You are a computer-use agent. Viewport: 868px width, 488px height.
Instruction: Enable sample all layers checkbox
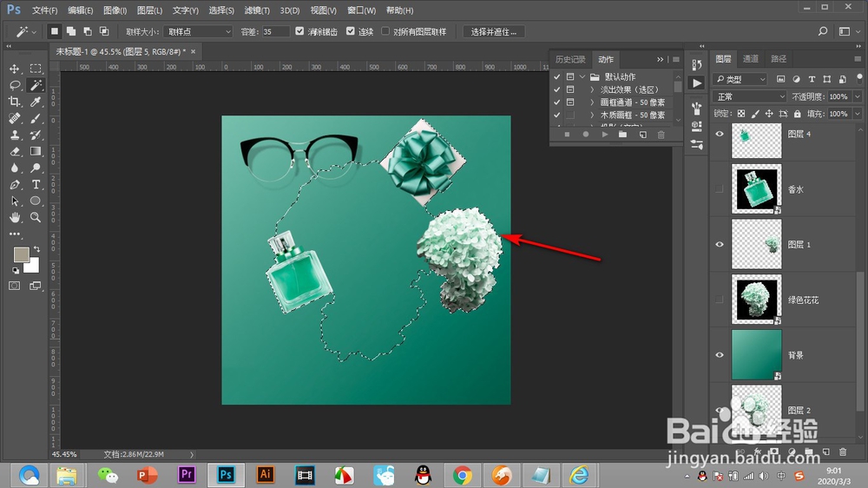coord(385,31)
